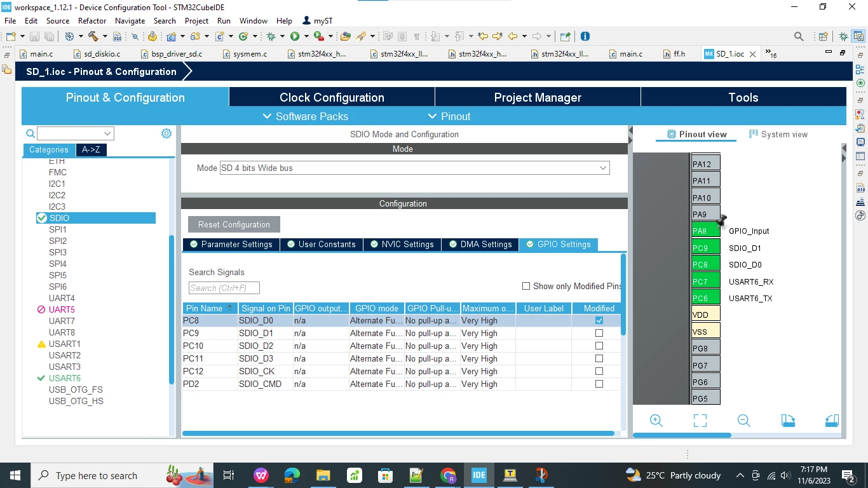Open Task View on the taskbar
This screenshot has height=488, width=868.
(x=229, y=475)
